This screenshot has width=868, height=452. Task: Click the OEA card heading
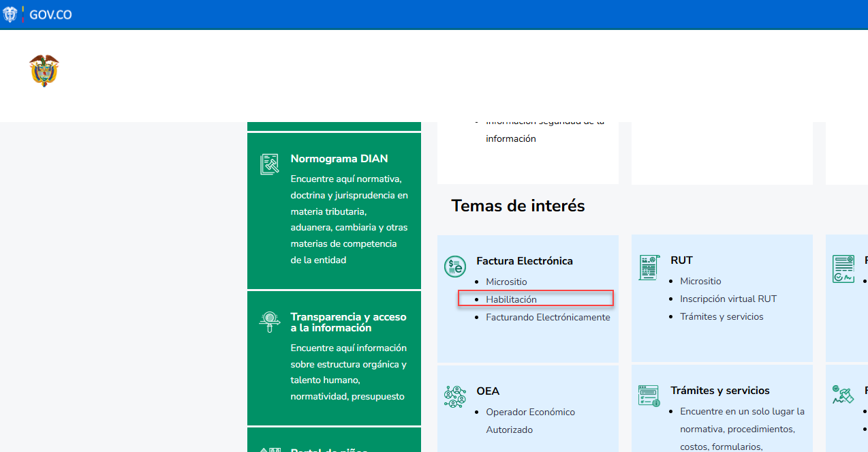[488, 391]
